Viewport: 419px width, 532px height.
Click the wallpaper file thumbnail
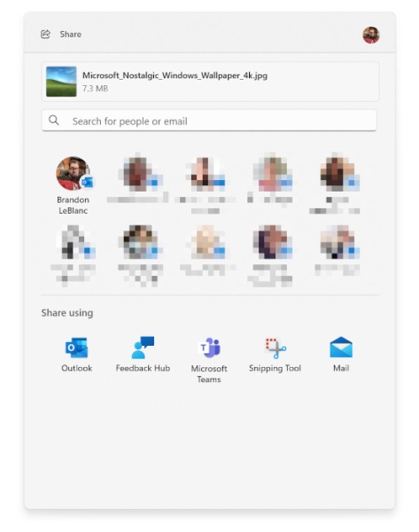click(x=61, y=82)
